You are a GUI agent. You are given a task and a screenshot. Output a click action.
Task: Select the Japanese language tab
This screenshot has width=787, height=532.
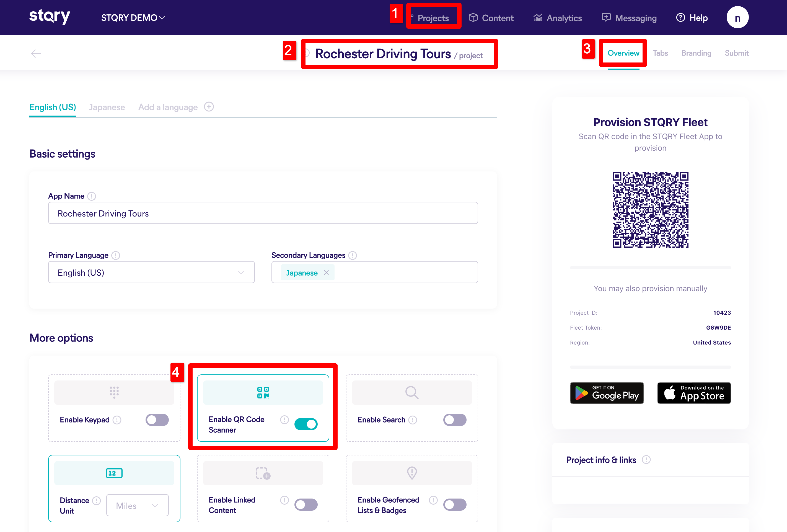coord(107,107)
